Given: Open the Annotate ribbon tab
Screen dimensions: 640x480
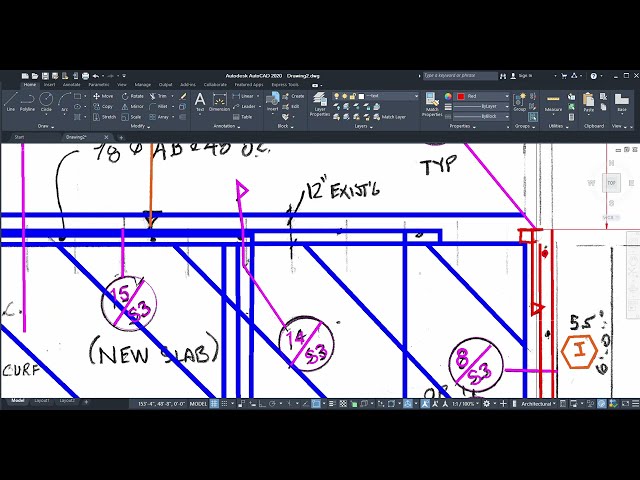Looking at the screenshot, I should (71, 85).
